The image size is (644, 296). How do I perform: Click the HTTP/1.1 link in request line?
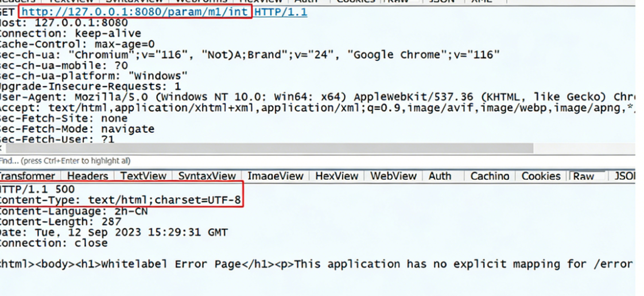(281, 12)
